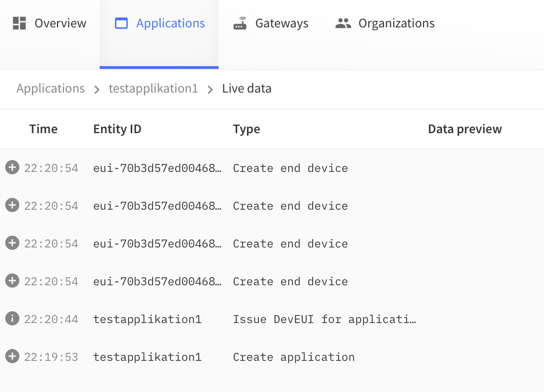Select Live data breadcrumb item
The height and width of the screenshot is (392, 544).
point(246,88)
